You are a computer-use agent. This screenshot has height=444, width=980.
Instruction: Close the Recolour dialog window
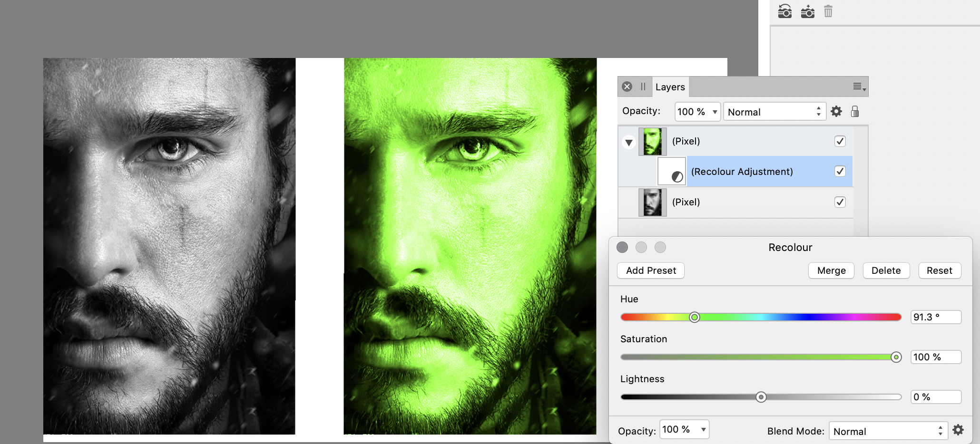coord(622,247)
